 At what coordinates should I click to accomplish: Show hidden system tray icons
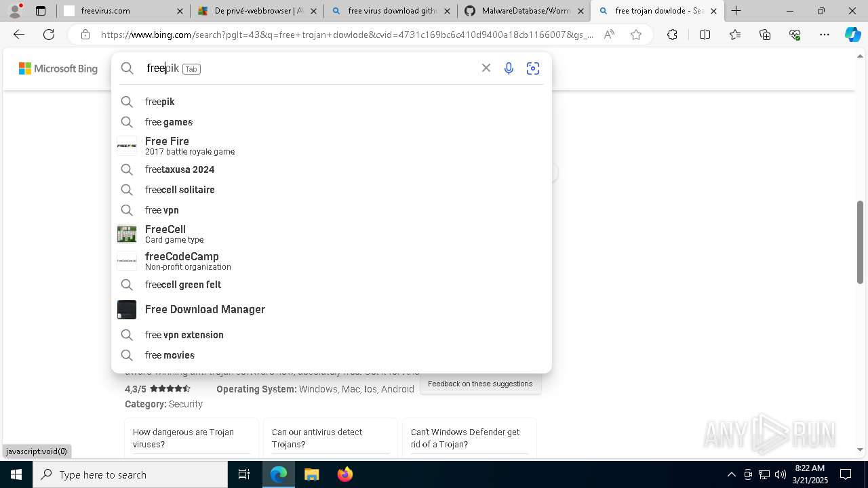(731, 474)
